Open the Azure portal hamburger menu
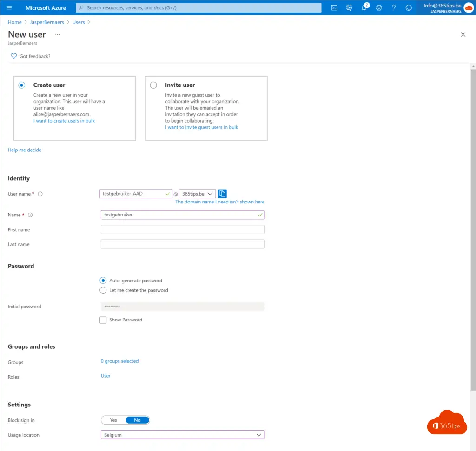Viewport: 476px width, 451px height. click(9, 7)
